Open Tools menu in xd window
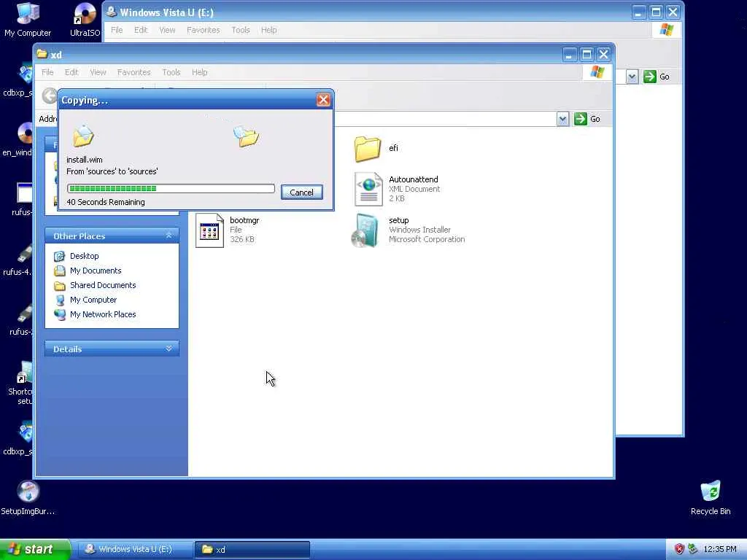 171,72
